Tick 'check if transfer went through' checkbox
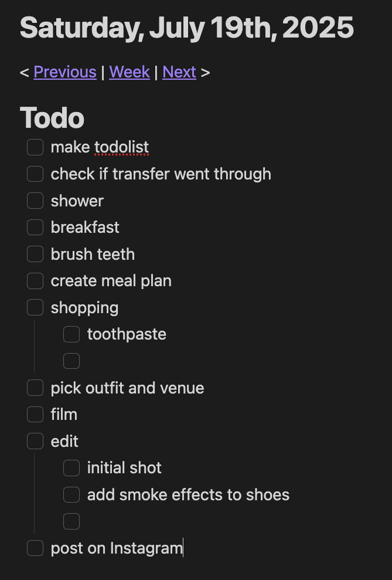 [35, 174]
